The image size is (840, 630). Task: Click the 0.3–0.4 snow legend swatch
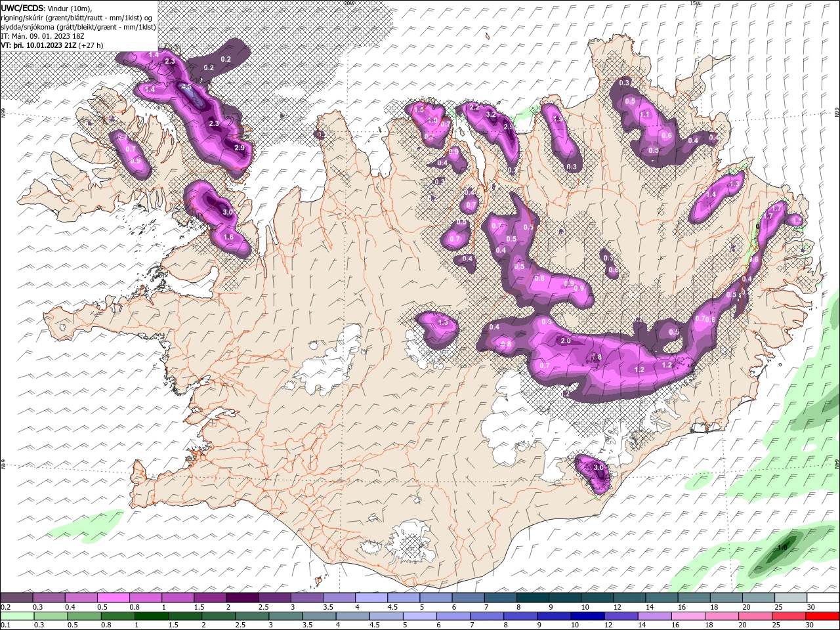click(x=49, y=598)
